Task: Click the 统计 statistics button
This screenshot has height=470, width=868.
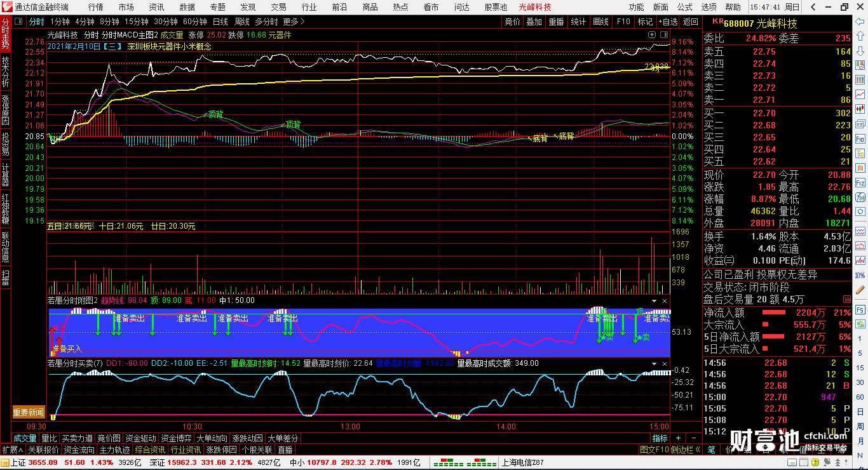Action: click(579, 22)
